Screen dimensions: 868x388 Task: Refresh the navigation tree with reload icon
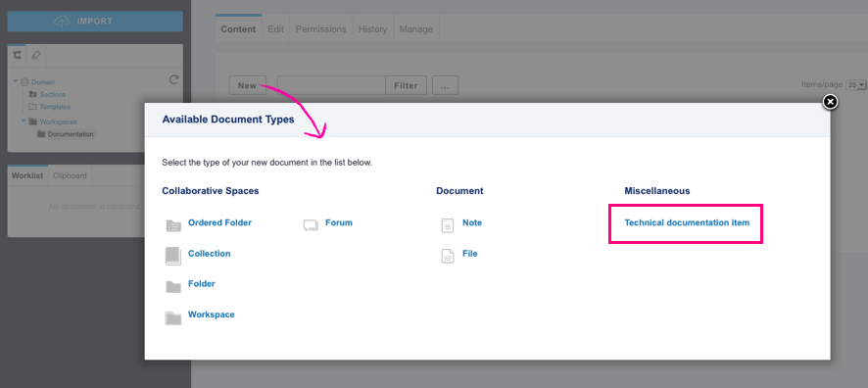tap(173, 79)
